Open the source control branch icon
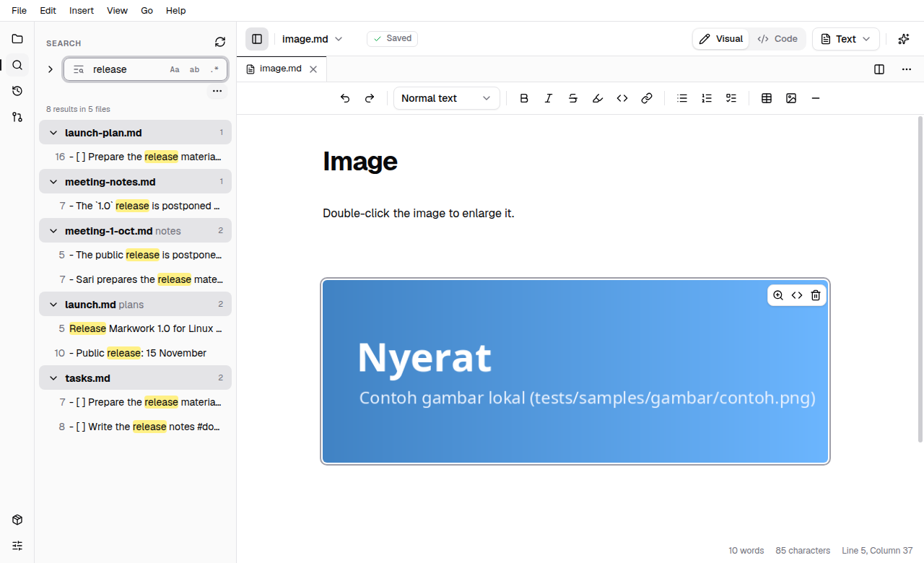This screenshot has height=563, width=924. point(17,117)
